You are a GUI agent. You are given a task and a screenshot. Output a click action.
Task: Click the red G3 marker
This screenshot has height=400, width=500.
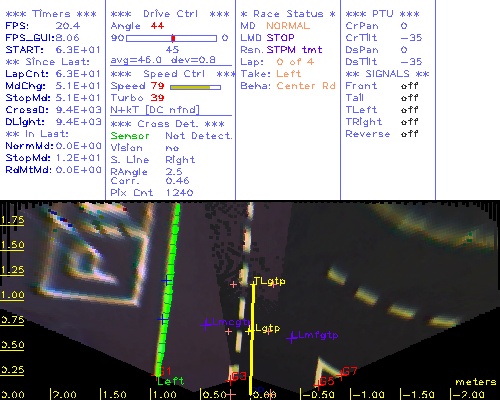[238, 377]
